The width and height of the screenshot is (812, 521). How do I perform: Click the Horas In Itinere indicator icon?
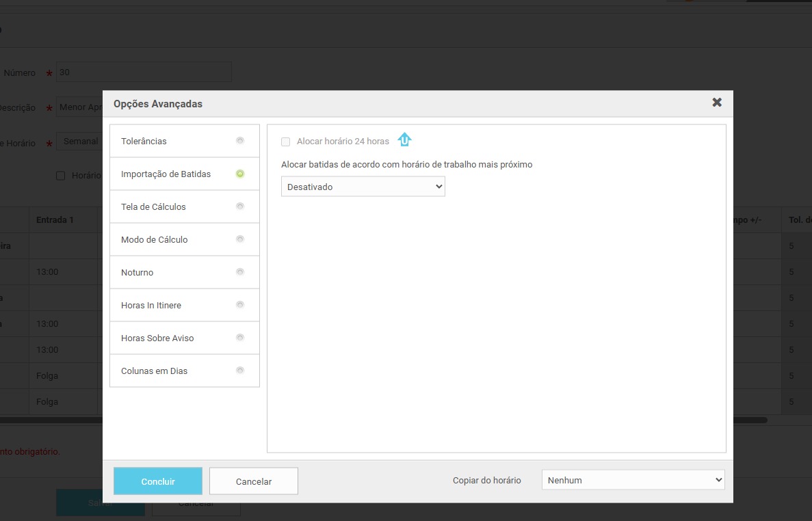[239, 305]
